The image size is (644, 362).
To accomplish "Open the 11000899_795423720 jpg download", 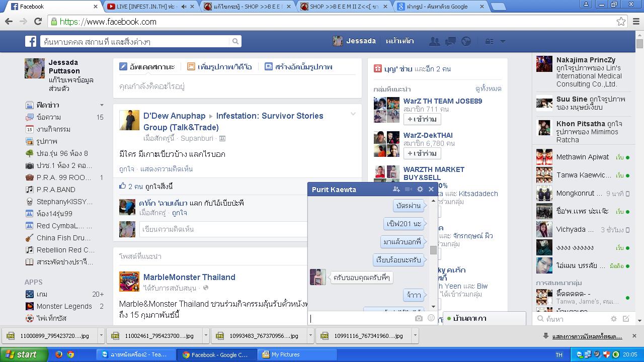I will pos(49,335).
